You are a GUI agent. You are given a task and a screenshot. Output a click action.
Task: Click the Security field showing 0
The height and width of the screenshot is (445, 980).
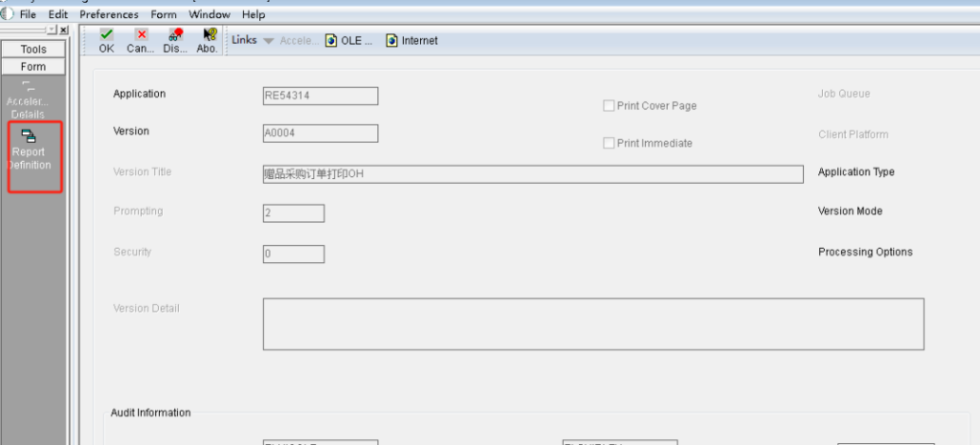click(x=294, y=255)
